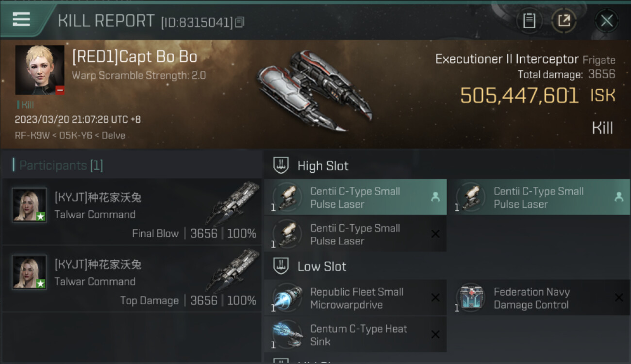Viewport: 631px width, 364px height.
Task: Select the destroyed Centii C-Type Small Pulse Laser
Action: [x=355, y=234]
